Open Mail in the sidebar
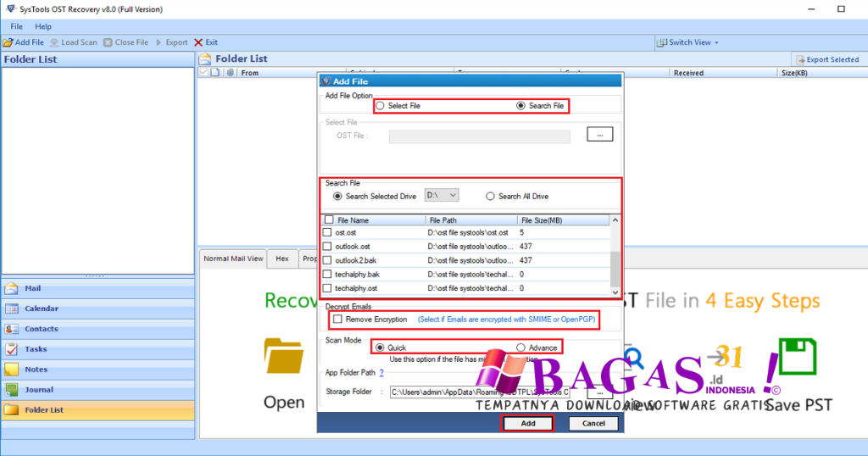The image size is (868, 456). click(98, 288)
